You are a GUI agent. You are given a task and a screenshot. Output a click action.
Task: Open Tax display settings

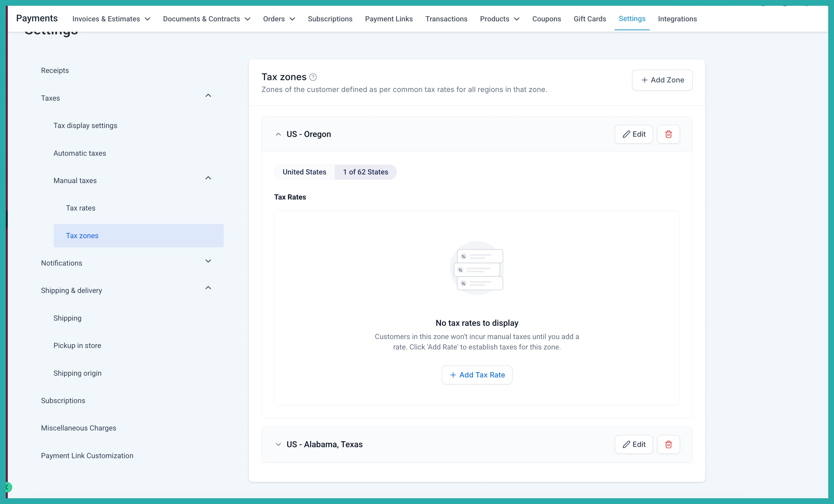pos(85,126)
